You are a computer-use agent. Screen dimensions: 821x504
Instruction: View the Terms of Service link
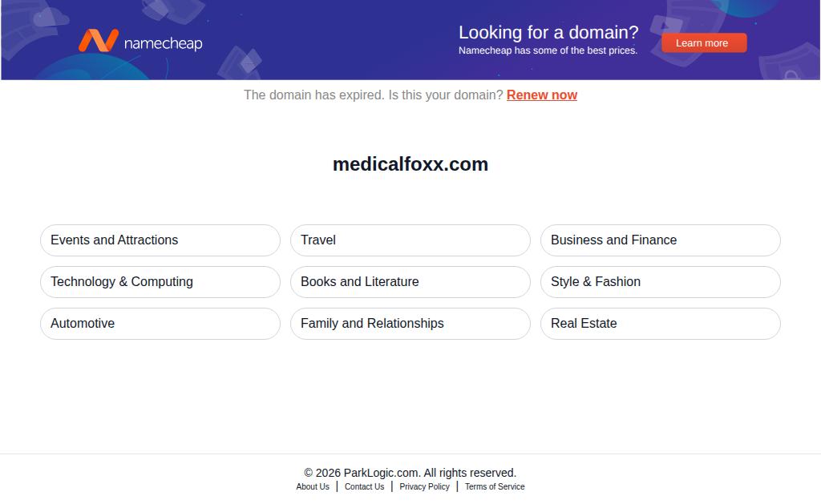click(x=495, y=486)
